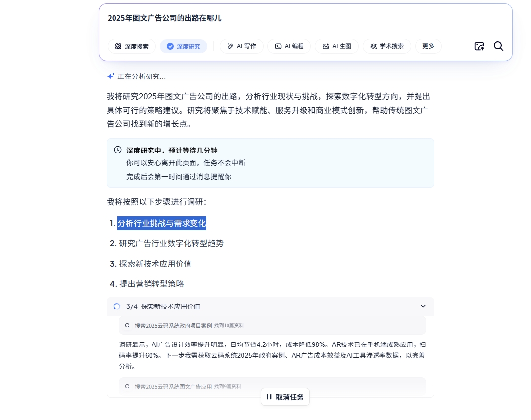Toggle the 深度研究 mode chip

tap(184, 46)
